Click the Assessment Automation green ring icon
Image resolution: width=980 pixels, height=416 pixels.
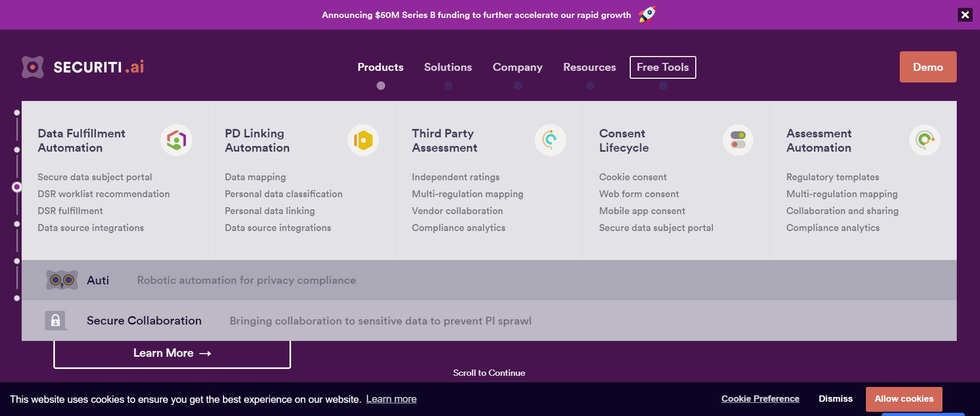pyautogui.click(x=925, y=140)
